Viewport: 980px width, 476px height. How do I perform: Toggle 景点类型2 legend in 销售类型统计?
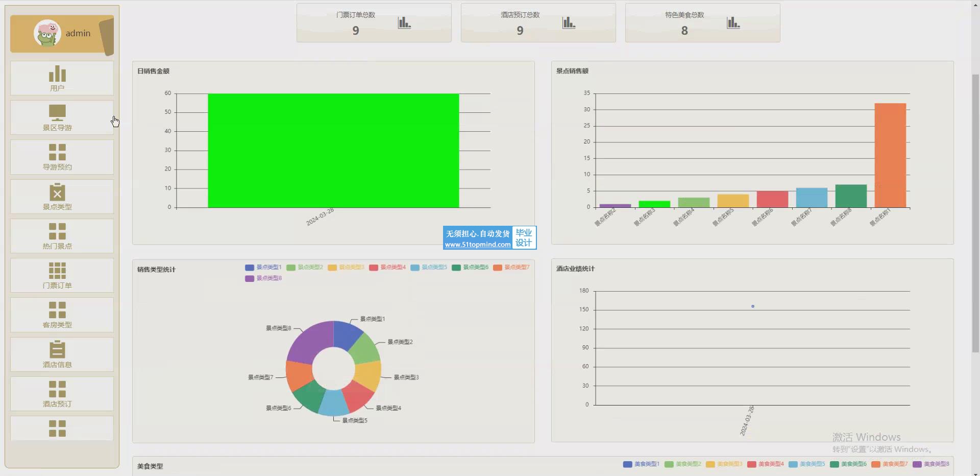pos(305,267)
